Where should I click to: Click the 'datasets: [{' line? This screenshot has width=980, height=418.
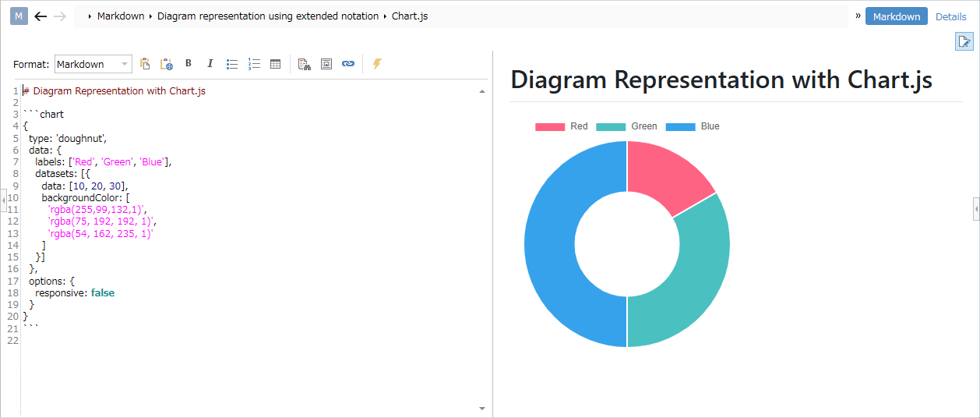[63, 173]
